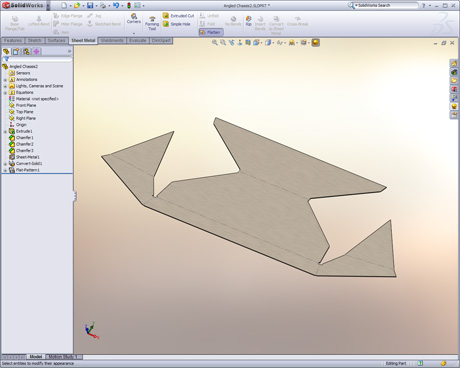Open the Display Style cube icon
Viewport: 460px width, 368px height.
click(268, 42)
